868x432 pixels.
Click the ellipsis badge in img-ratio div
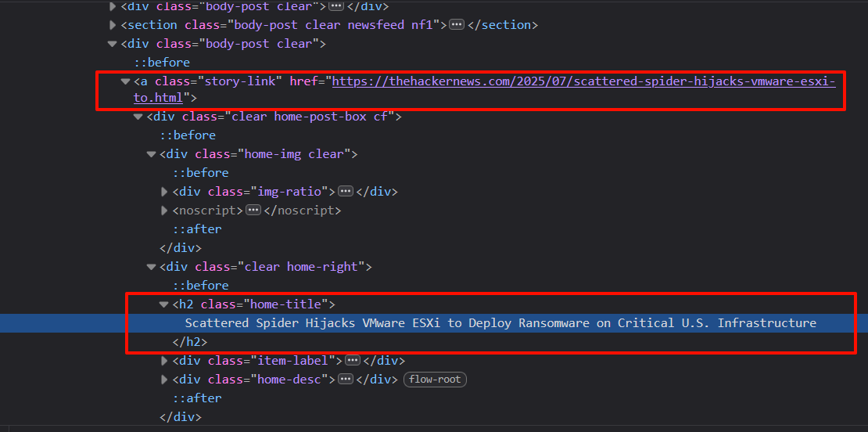346,192
